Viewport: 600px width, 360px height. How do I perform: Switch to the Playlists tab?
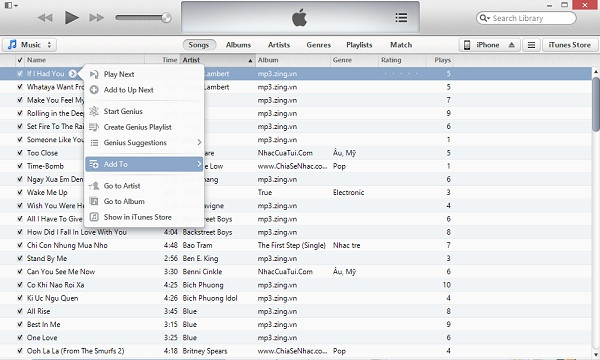(359, 45)
